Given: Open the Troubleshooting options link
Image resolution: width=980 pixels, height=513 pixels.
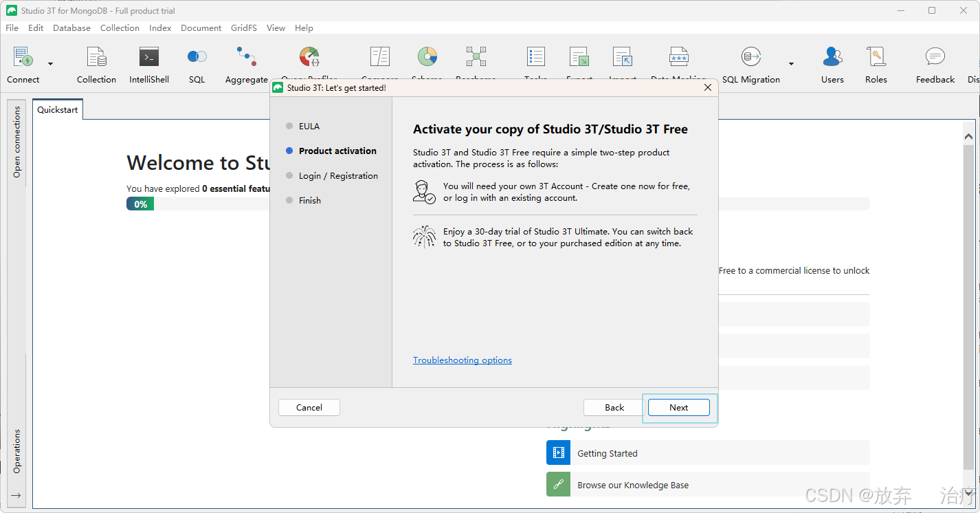Looking at the screenshot, I should 463,360.
